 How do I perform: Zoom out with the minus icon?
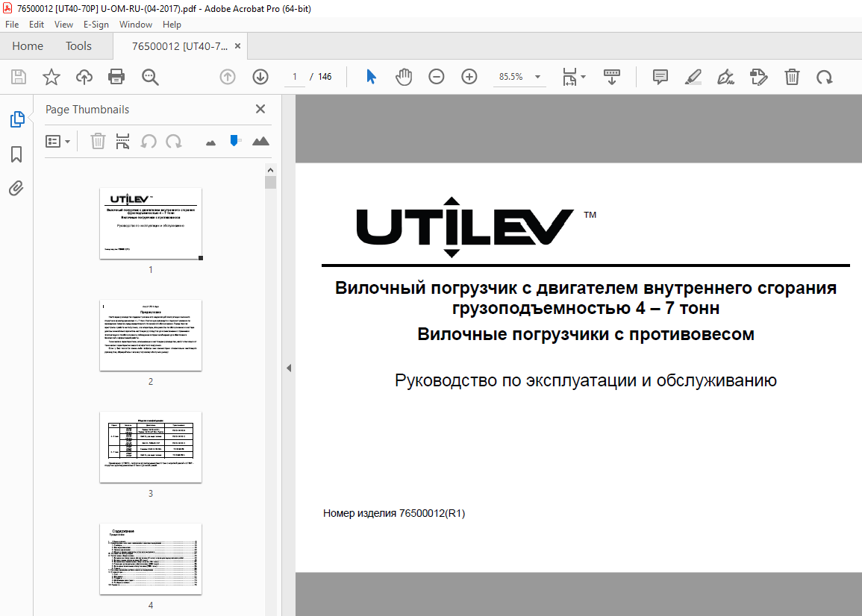(x=437, y=77)
